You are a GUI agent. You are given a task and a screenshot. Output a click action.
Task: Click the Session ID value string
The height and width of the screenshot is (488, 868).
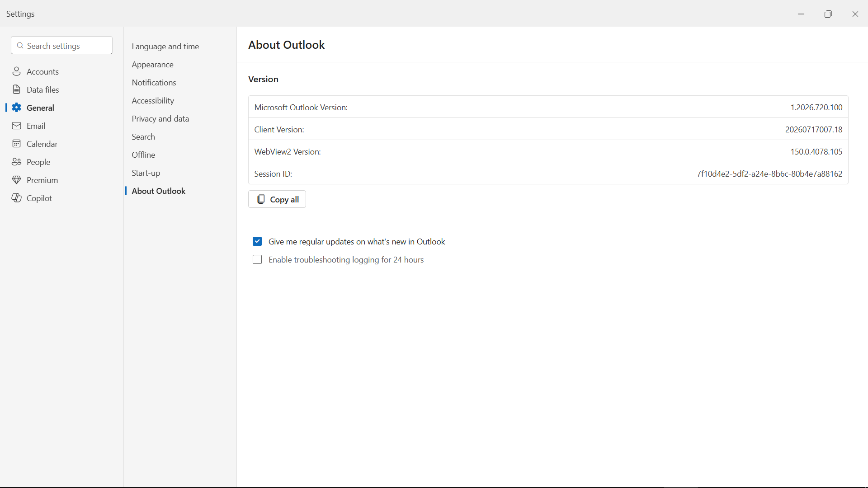769,174
